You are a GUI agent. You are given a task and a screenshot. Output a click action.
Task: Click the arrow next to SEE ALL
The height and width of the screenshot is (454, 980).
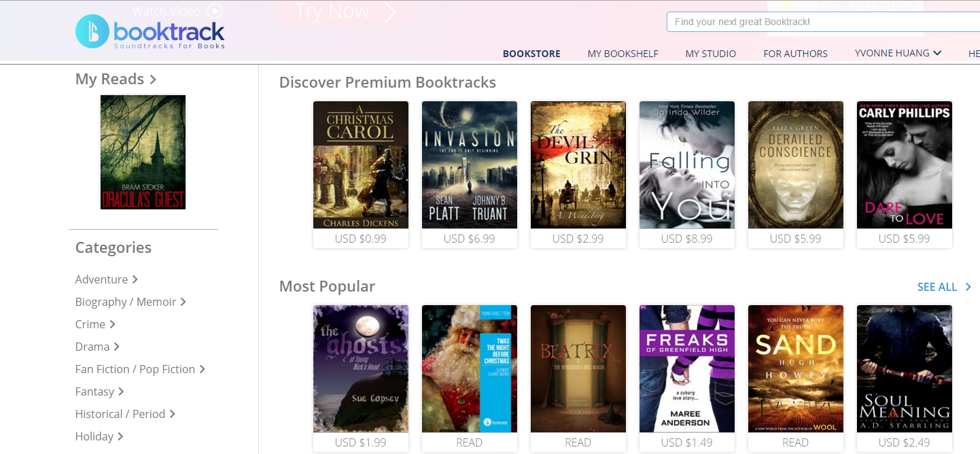(x=968, y=287)
